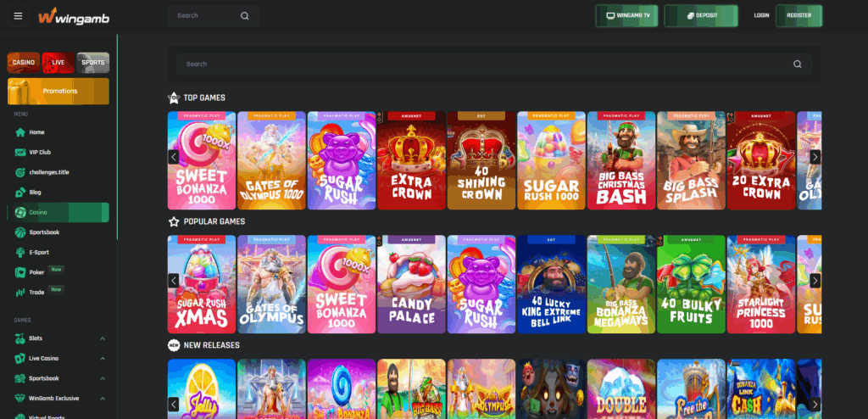The height and width of the screenshot is (419, 868).
Task: Open Gates of Olympus 1000 game
Action: pyautogui.click(x=271, y=160)
